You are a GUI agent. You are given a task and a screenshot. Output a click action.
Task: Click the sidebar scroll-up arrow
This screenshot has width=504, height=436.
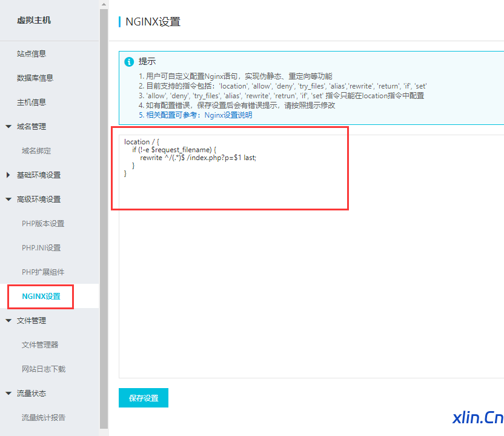pos(104,4)
